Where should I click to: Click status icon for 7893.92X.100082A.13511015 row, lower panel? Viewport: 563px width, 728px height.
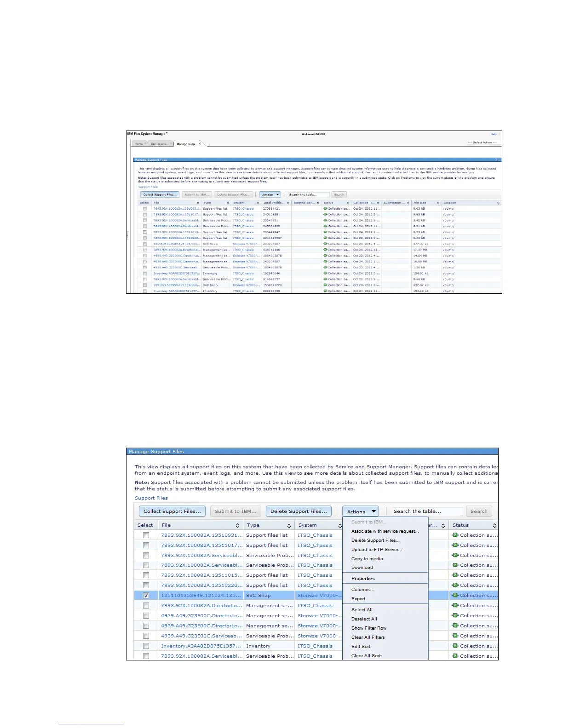(x=455, y=575)
